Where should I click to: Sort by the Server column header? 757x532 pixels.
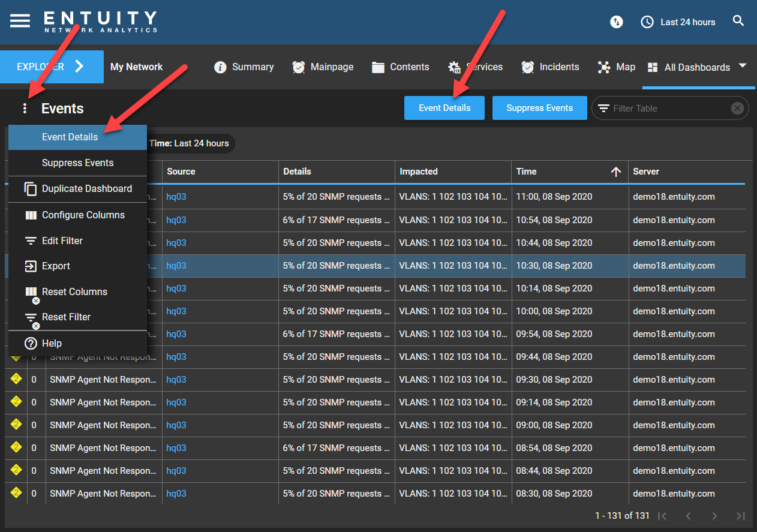(x=687, y=172)
